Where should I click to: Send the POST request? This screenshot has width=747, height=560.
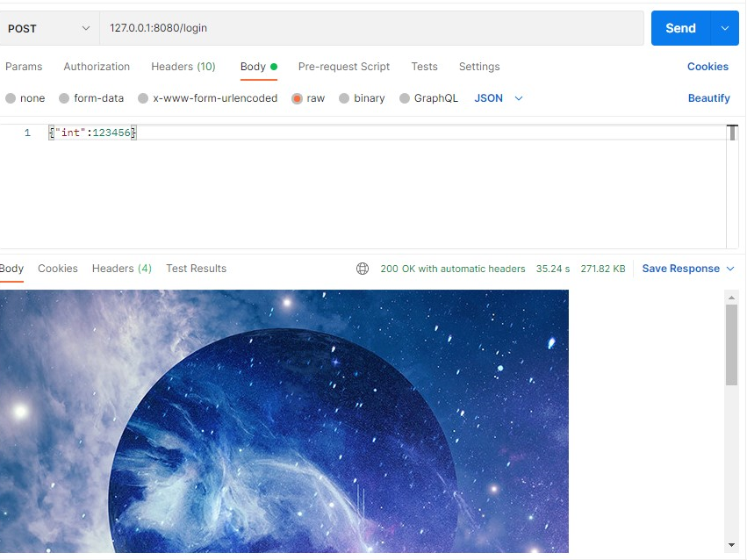(681, 28)
